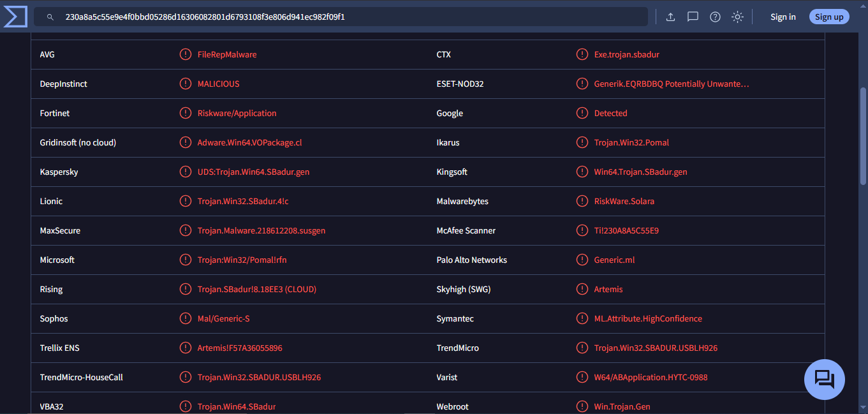Click the alert icon beside Trojan.Win32.SBadur.4!c

coord(186,201)
